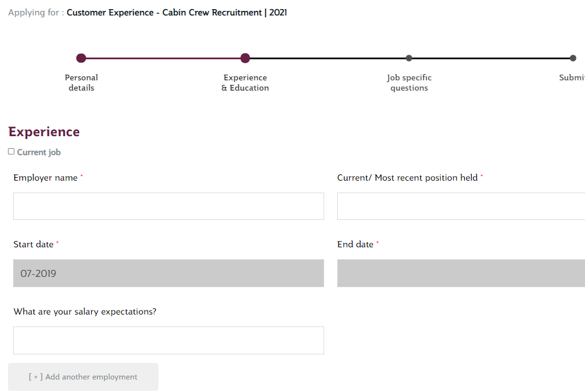Jump to the 'Job specific questions' label

click(409, 83)
